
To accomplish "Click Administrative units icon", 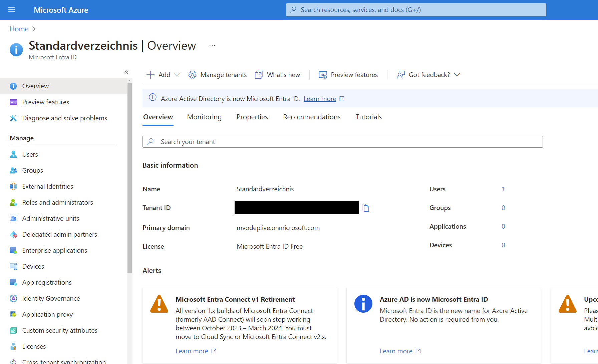I will click(x=13, y=218).
